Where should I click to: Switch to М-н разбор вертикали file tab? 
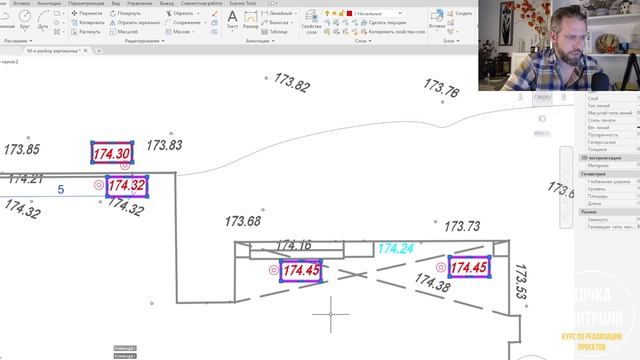[x=53, y=51]
